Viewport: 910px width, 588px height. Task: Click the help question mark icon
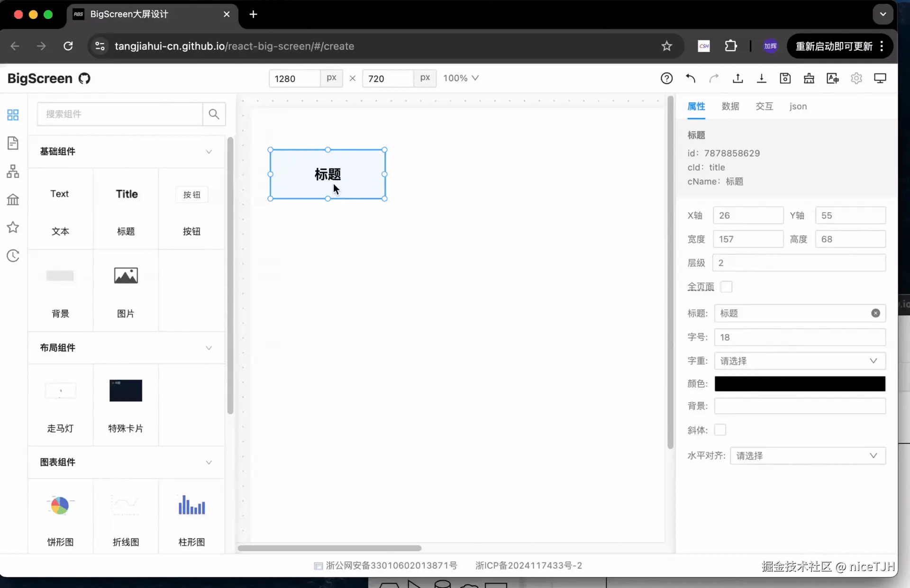666,78
